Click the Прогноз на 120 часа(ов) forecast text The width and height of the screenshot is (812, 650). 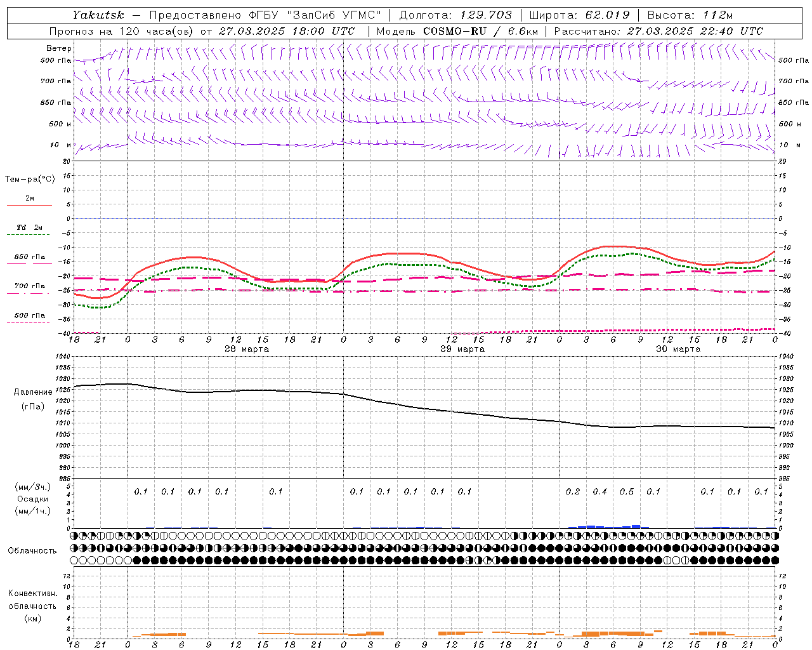coord(122,31)
